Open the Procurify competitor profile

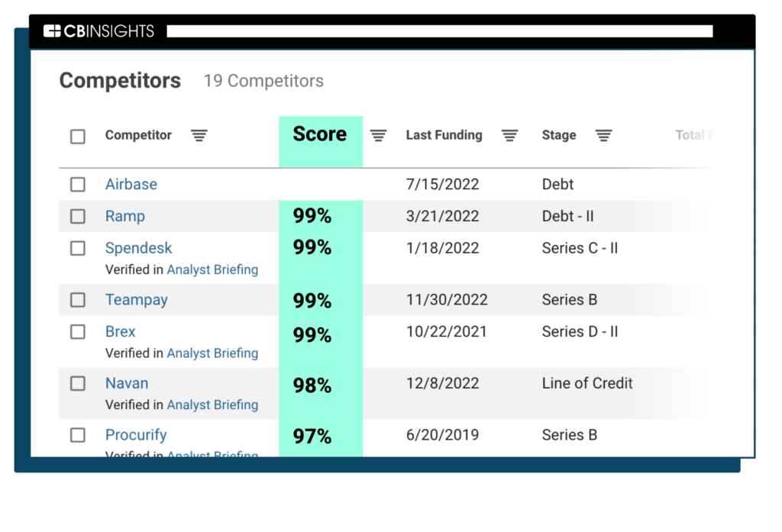[x=136, y=434]
